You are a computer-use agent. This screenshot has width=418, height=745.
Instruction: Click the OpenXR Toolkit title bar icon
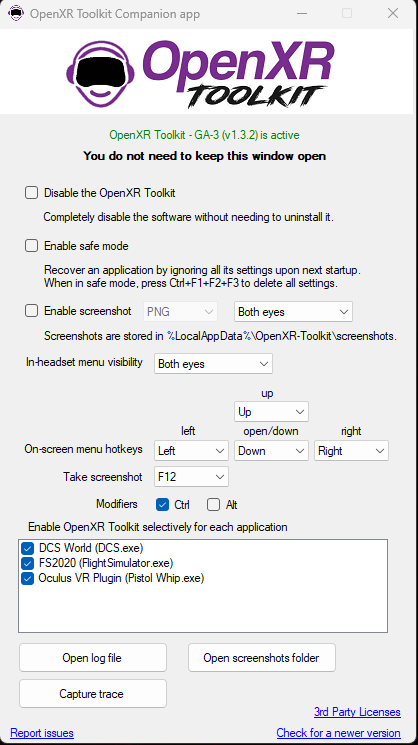(x=16, y=13)
